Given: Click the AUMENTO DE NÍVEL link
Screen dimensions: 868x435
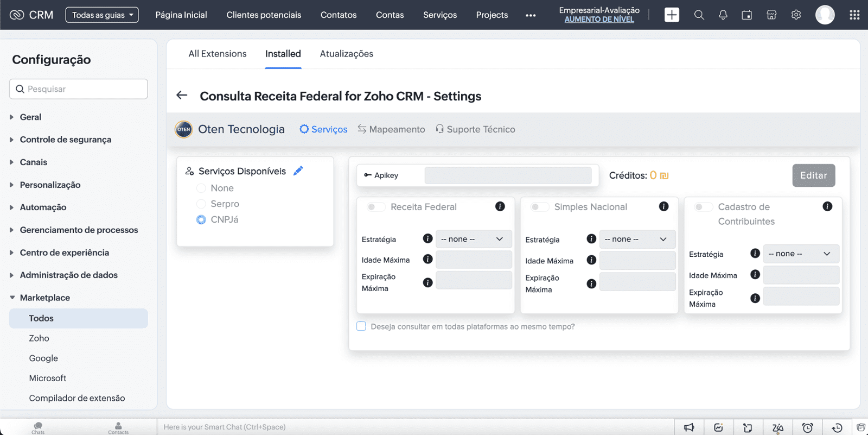Looking at the screenshot, I should (599, 20).
